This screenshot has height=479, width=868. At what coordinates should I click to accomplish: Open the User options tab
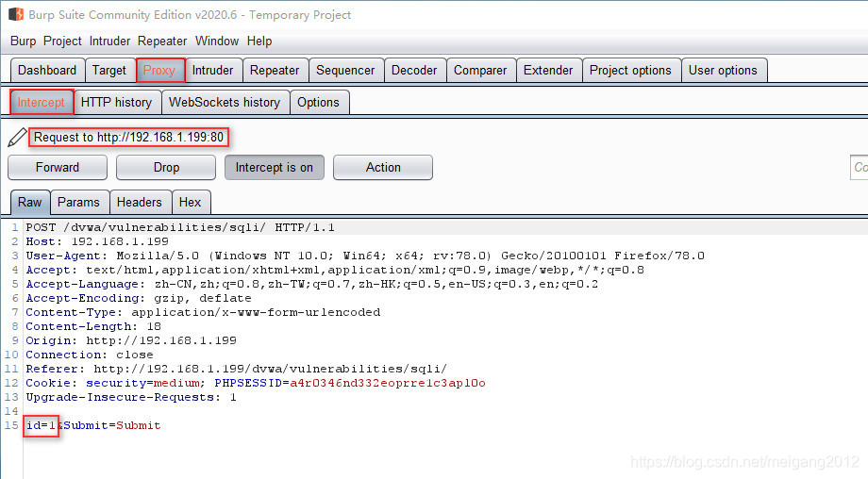pyautogui.click(x=724, y=70)
